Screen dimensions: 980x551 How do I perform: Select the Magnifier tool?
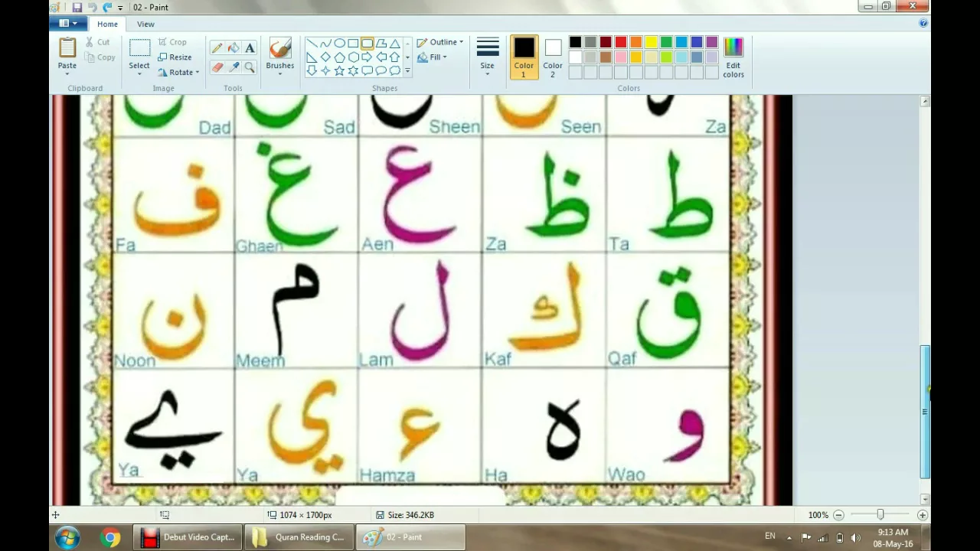250,67
